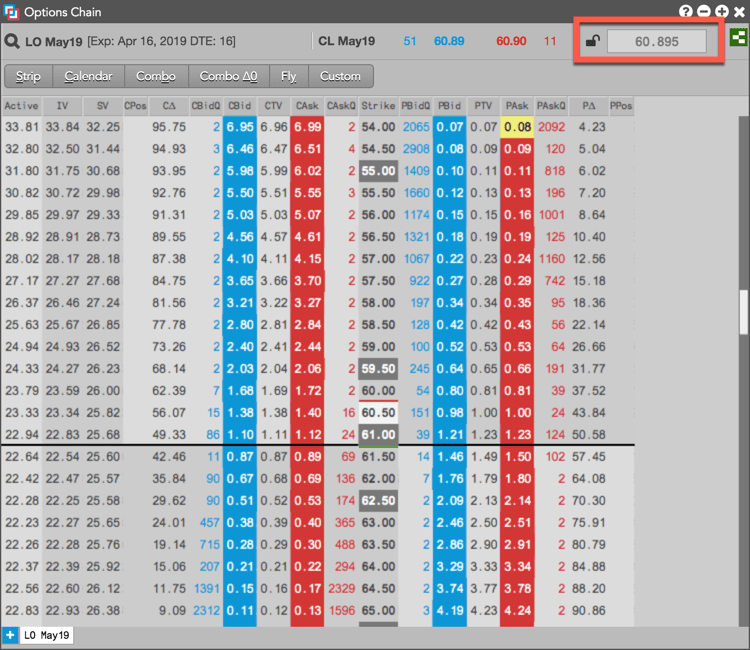
Task: Click the SV column header
Action: [102, 106]
